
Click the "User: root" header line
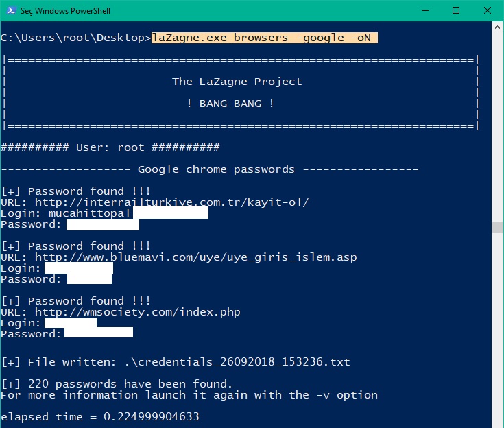pyautogui.click(x=110, y=147)
